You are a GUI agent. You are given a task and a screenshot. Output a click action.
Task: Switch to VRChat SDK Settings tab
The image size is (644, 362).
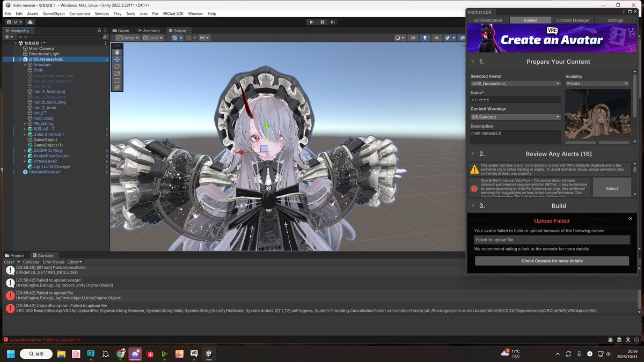[x=615, y=20]
